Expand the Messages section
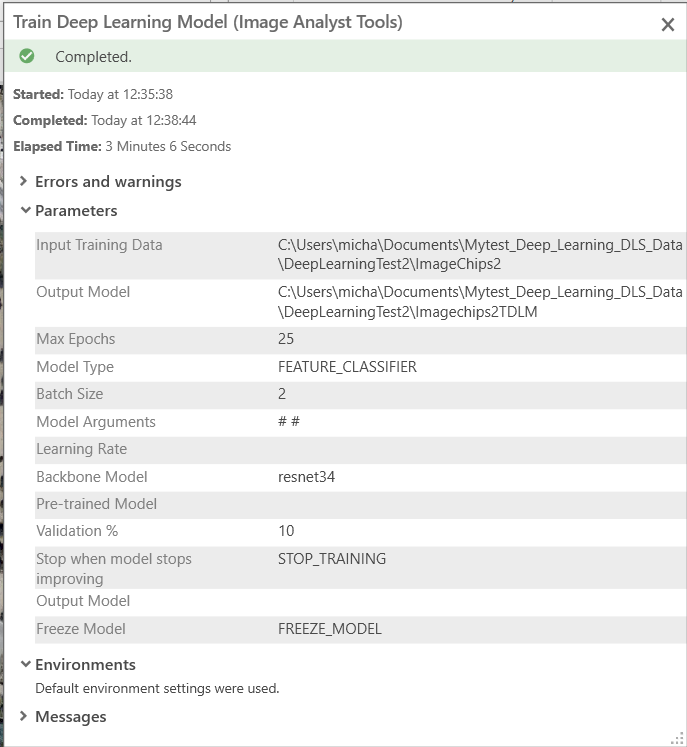 [x=23, y=716]
